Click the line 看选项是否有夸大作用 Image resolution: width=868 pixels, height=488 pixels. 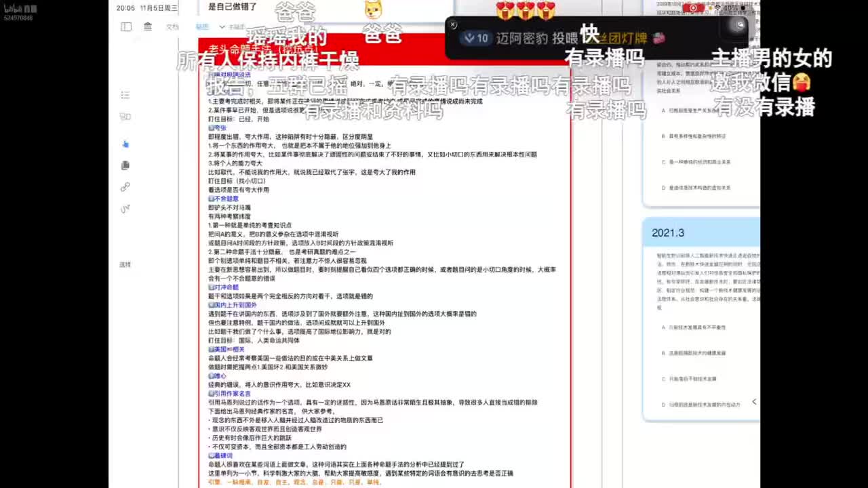click(x=239, y=190)
